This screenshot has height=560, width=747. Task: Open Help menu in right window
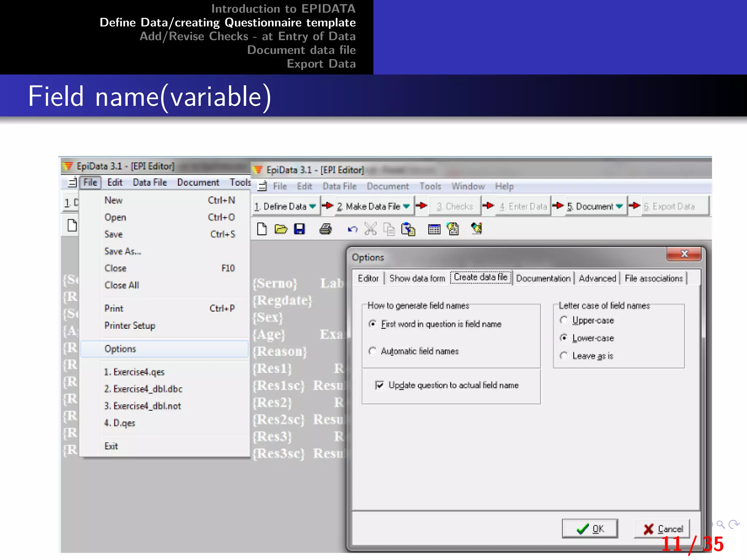point(504,186)
